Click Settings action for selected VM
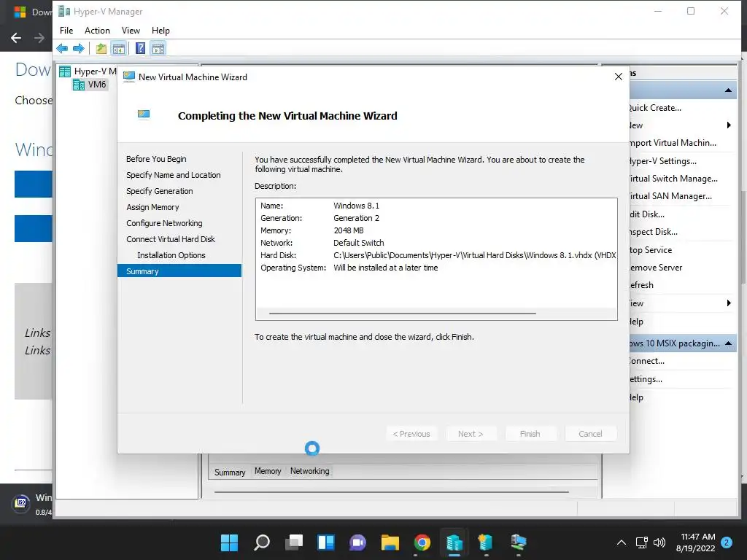 tap(646, 379)
